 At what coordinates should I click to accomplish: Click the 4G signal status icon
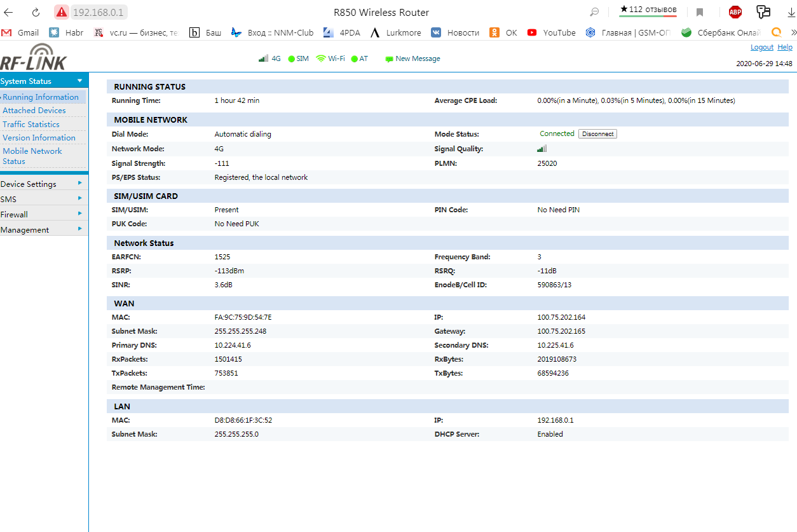[263, 58]
